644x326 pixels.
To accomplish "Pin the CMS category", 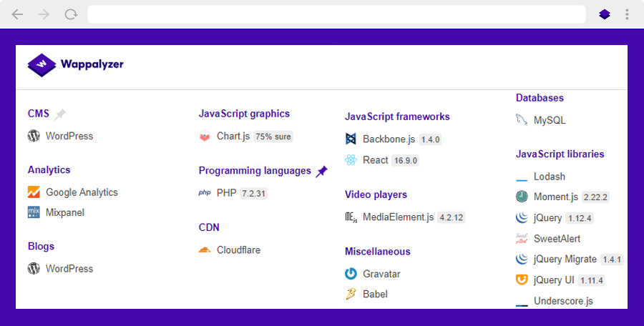I will (60, 114).
